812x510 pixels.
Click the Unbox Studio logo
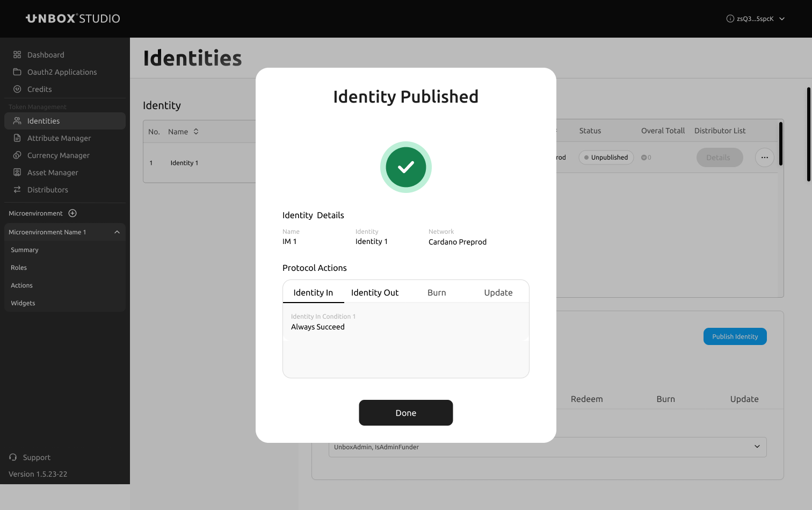point(73,19)
